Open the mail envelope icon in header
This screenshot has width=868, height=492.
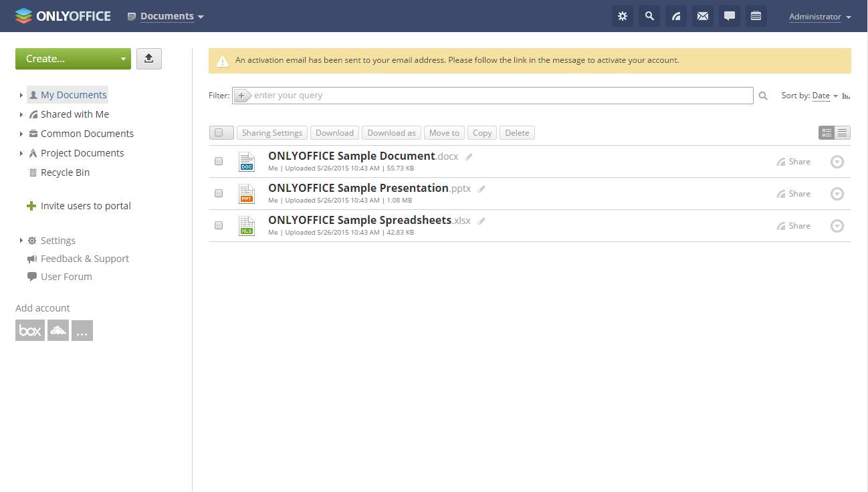(x=703, y=16)
